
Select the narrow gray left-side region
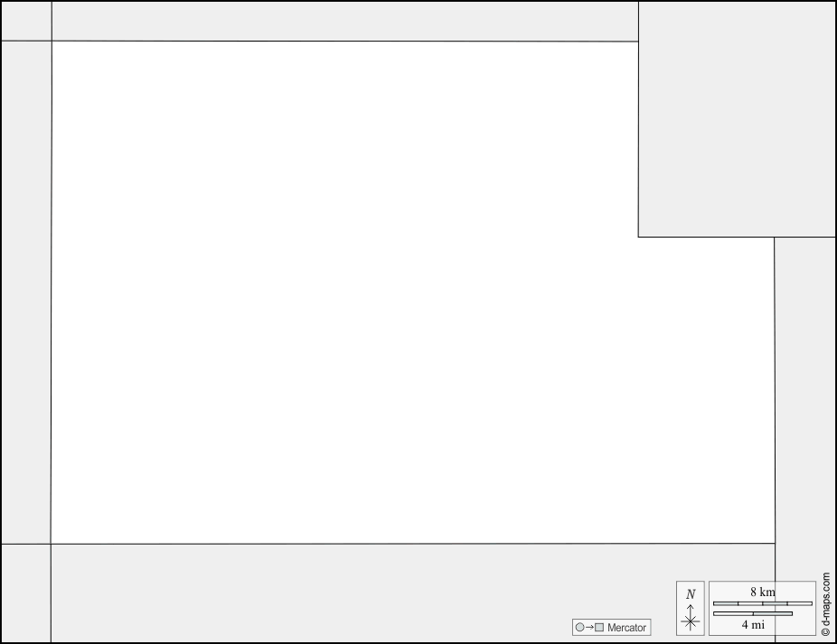coord(26,293)
